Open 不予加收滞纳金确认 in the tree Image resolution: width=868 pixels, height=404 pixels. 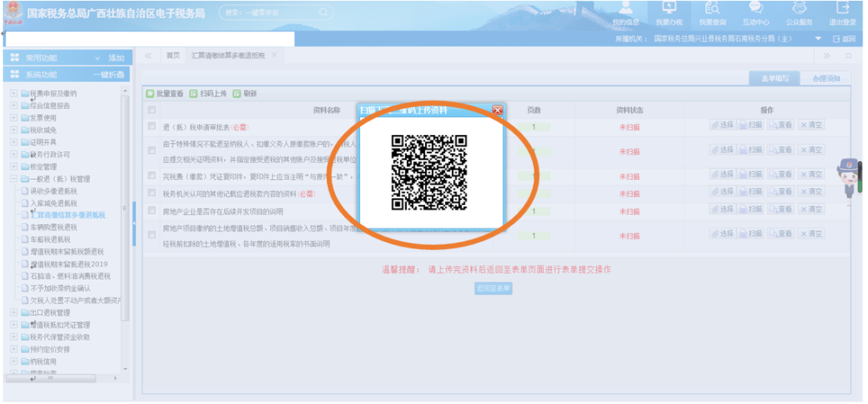[59, 288]
